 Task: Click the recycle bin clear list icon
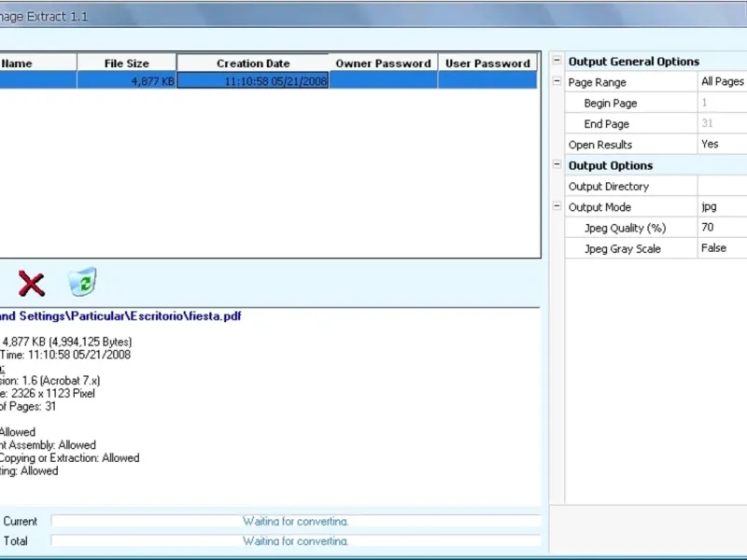pyautogui.click(x=82, y=282)
